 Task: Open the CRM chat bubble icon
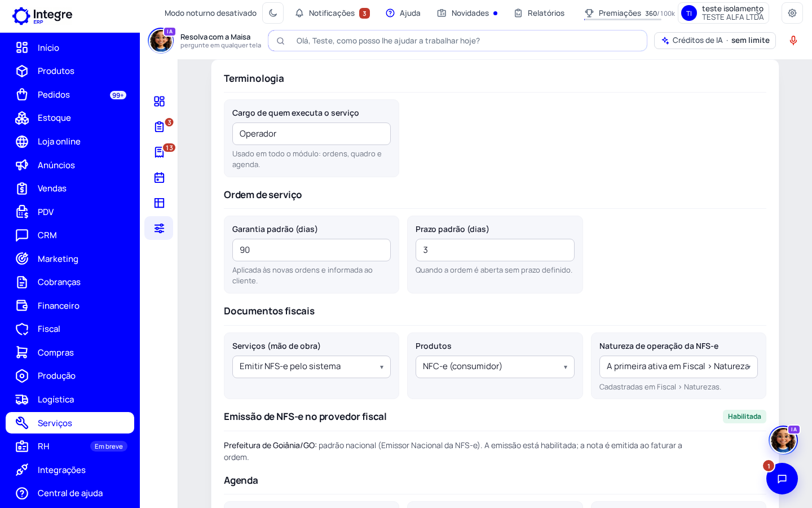22,235
